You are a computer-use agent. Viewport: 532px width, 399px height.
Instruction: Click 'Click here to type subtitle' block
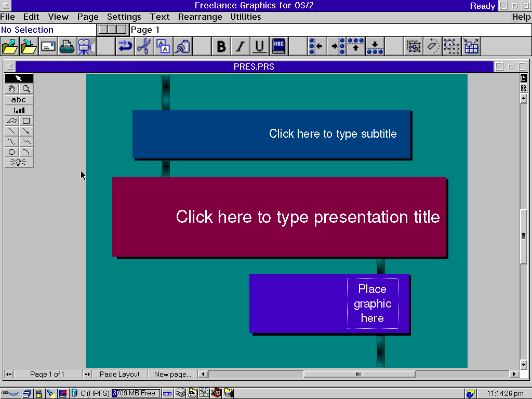point(271,134)
